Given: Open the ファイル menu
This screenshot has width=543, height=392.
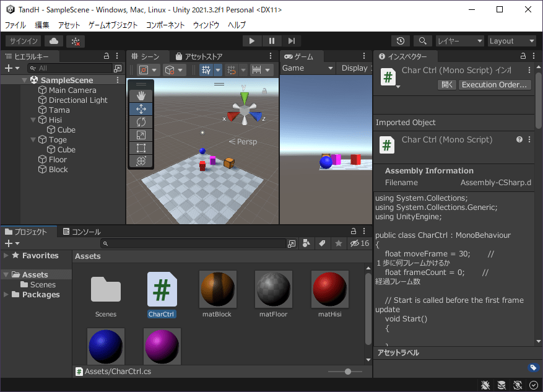Looking at the screenshot, I should [15, 25].
